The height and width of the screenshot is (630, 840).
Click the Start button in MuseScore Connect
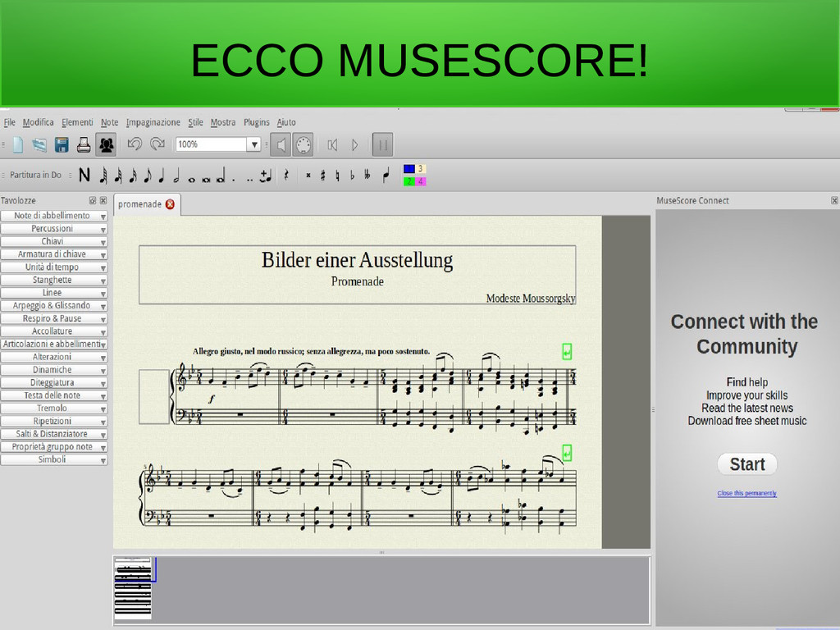[x=747, y=464]
